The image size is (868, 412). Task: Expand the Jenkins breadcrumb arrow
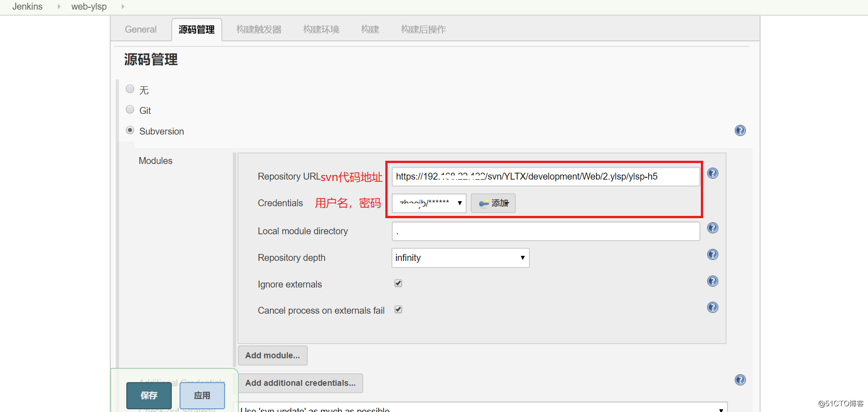(59, 6)
